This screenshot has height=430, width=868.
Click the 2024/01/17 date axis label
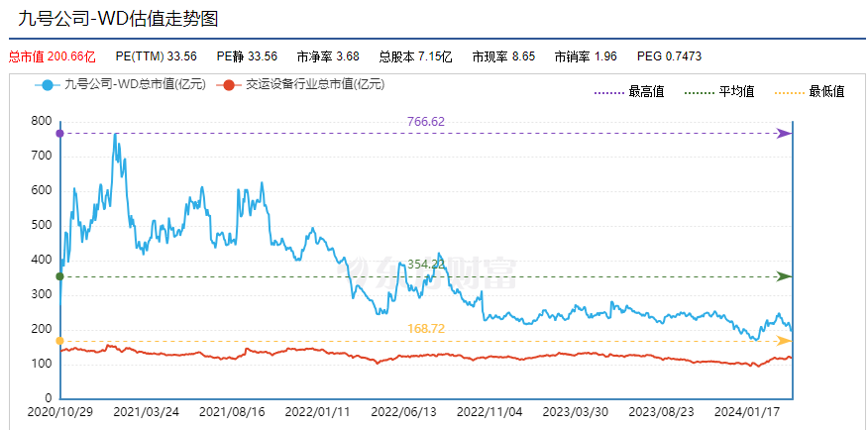click(747, 413)
